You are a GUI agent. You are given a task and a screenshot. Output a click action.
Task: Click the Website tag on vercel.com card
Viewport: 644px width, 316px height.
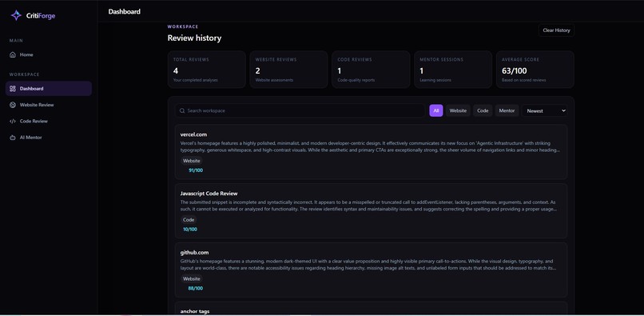[x=192, y=161]
